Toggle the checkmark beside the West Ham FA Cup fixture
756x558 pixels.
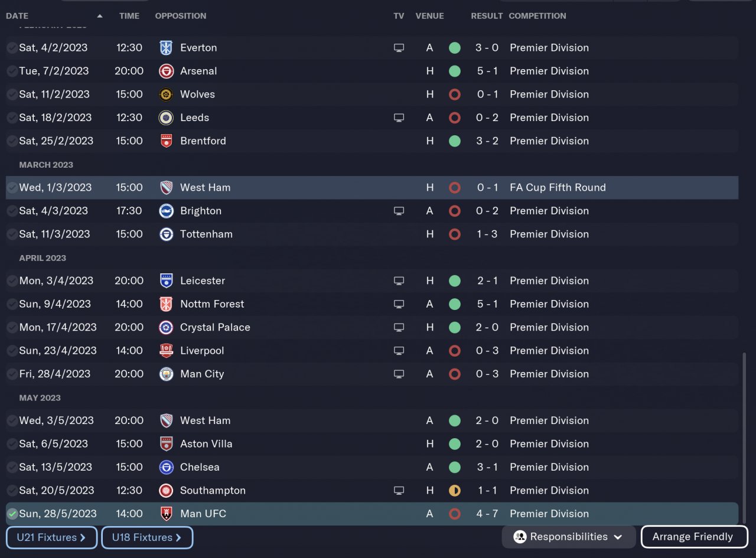click(12, 188)
